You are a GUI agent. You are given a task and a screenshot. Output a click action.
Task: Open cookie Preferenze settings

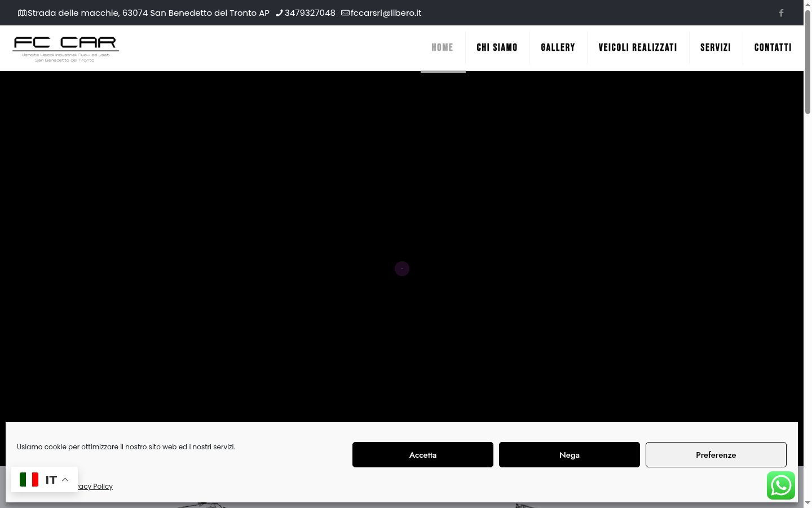pos(716,455)
